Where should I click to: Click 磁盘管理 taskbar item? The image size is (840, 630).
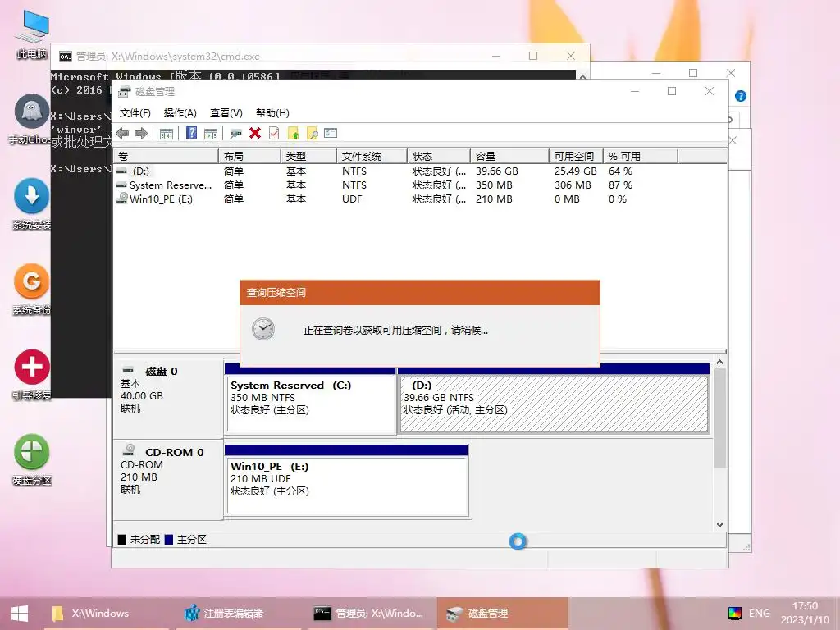(x=503, y=614)
